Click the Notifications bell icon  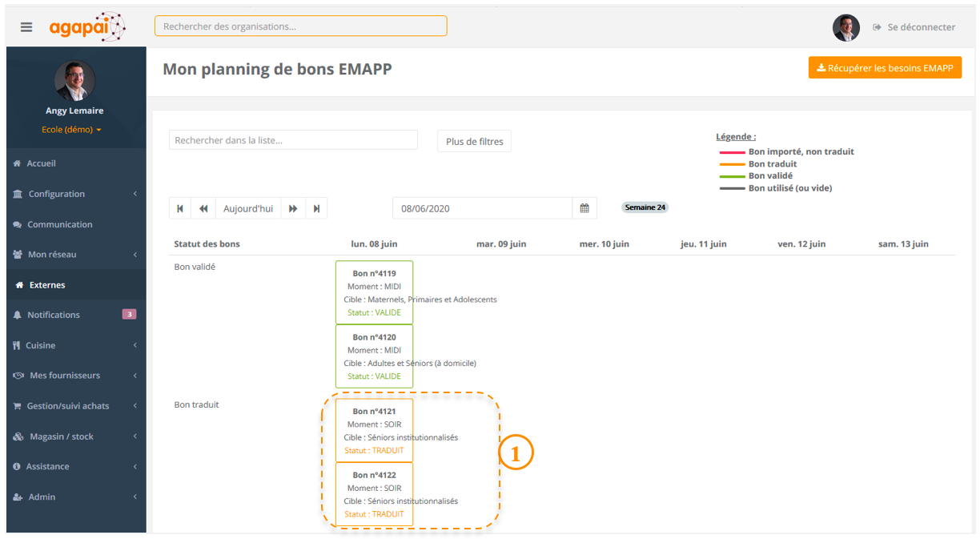tap(18, 315)
